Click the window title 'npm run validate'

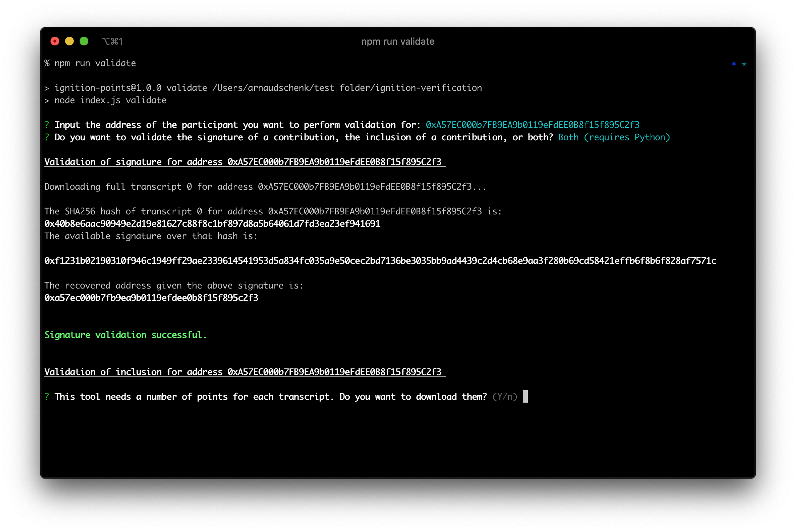tap(398, 41)
